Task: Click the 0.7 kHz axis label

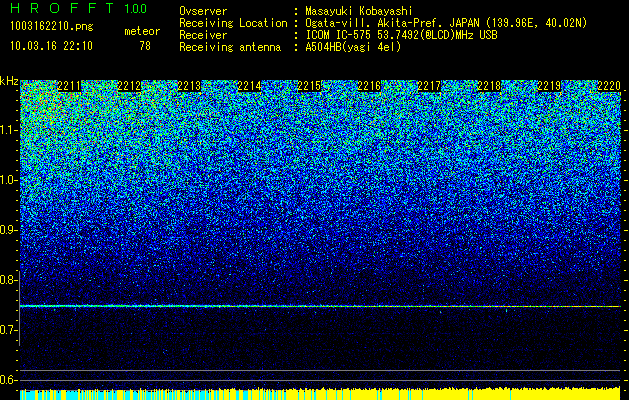Action: coord(8,330)
